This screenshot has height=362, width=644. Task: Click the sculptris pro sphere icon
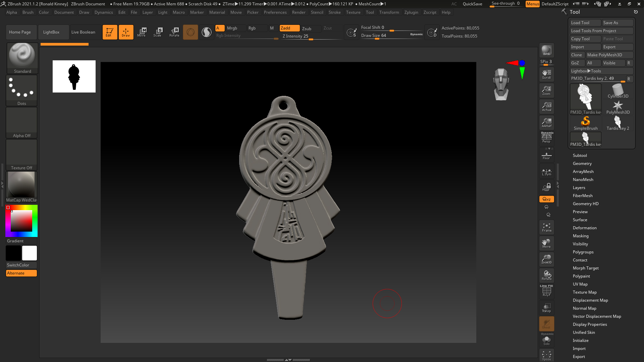pos(190,32)
